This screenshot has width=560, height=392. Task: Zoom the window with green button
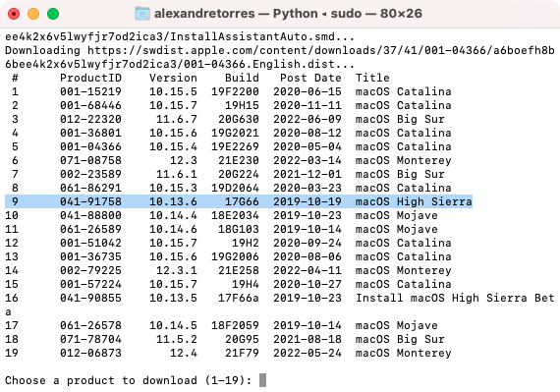[x=53, y=14]
